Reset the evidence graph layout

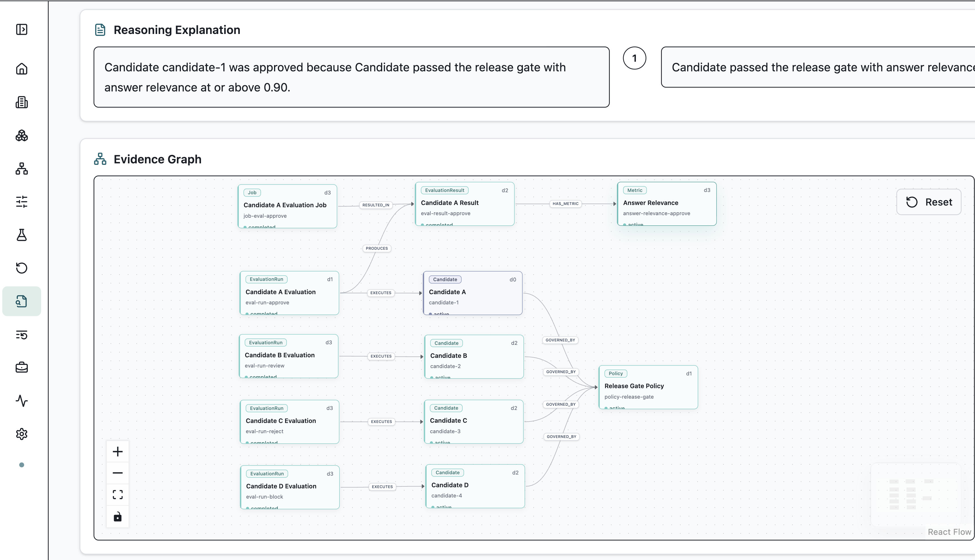click(929, 202)
